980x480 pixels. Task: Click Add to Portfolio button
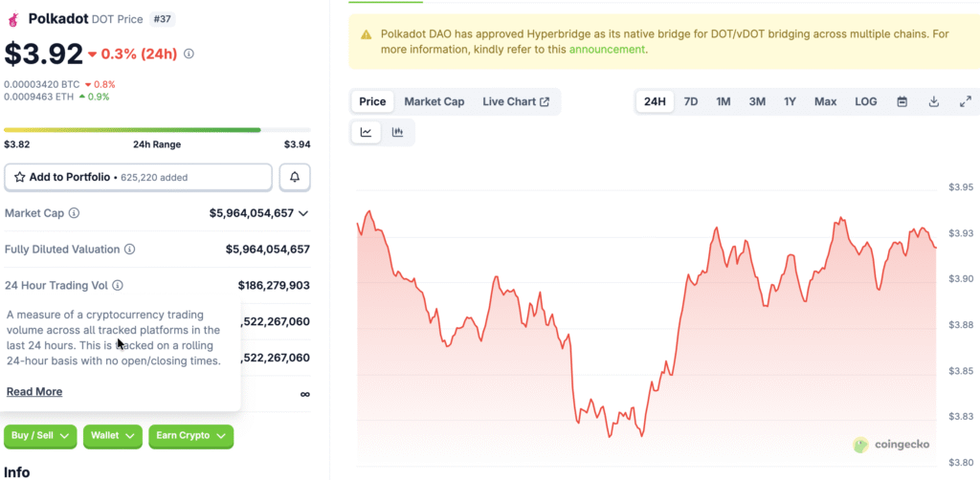(x=139, y=177)
